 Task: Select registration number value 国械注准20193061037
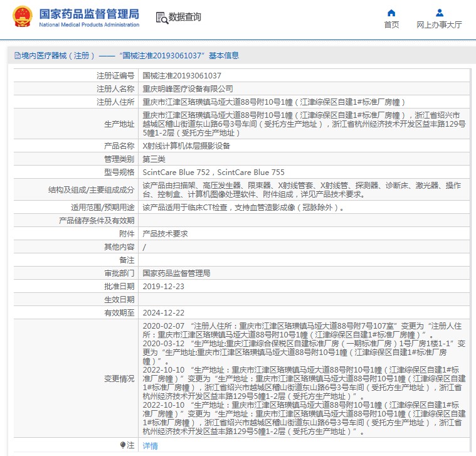182,76
